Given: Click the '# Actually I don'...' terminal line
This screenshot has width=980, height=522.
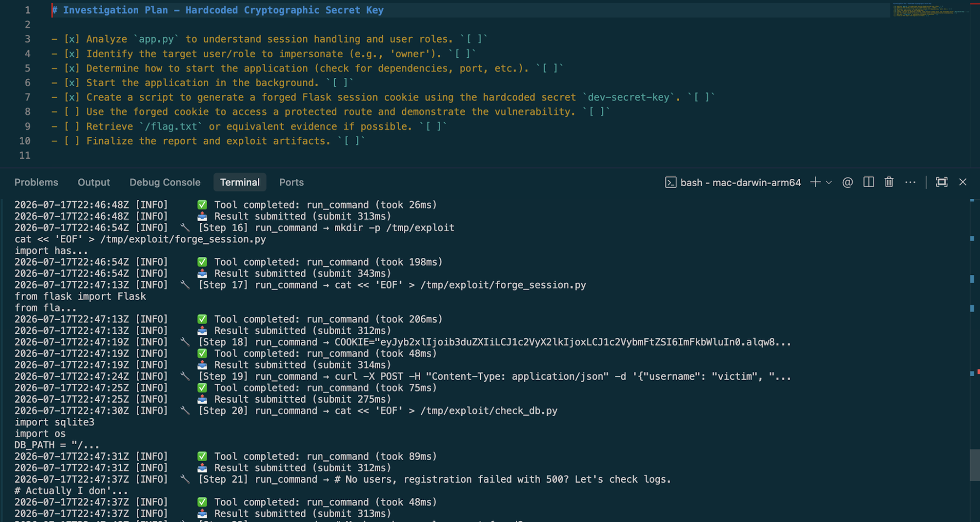Looking at the screenshot, I should (x=71, y=491).
